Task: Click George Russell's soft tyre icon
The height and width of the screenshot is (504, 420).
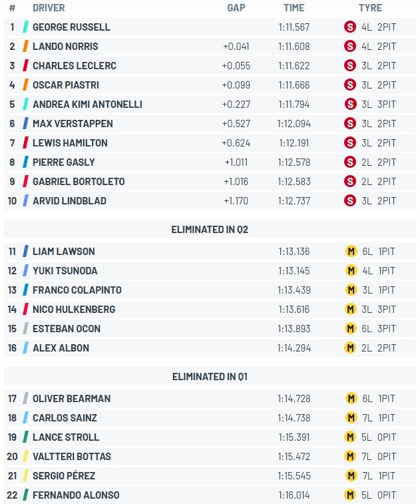Action: click(350, 27)
